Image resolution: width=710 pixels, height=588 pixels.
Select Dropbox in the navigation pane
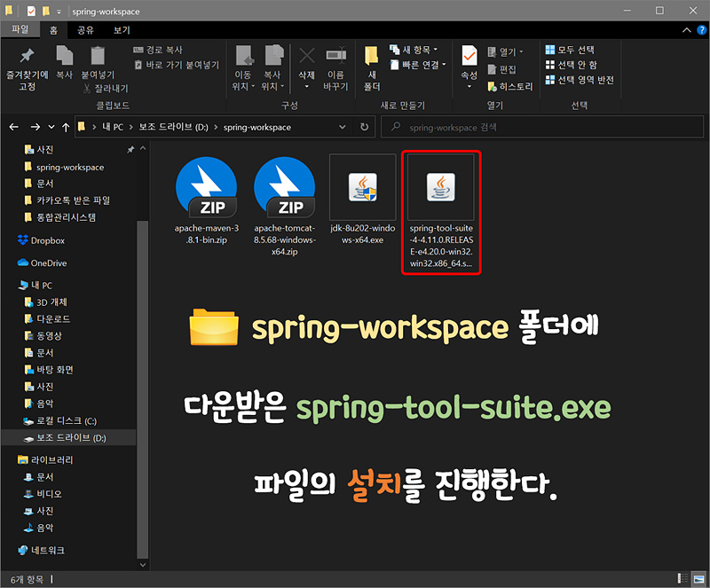(x=43, y=240)
